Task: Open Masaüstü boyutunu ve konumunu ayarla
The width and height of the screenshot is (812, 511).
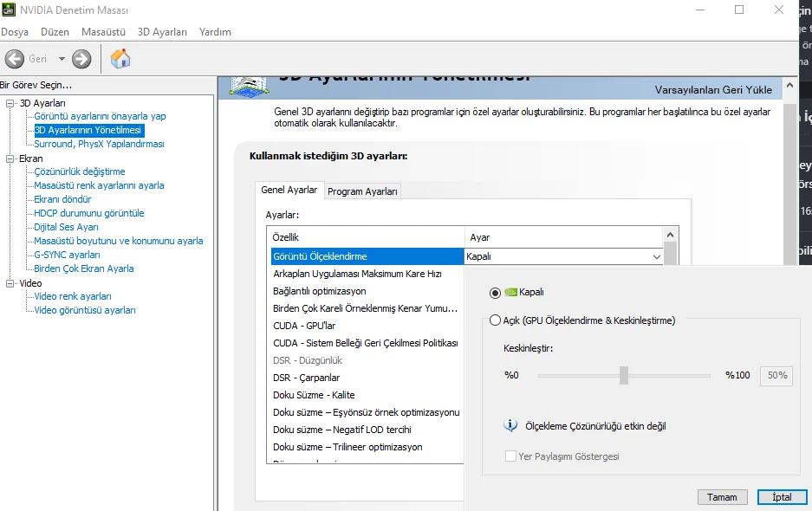Action: pos(118,241)
